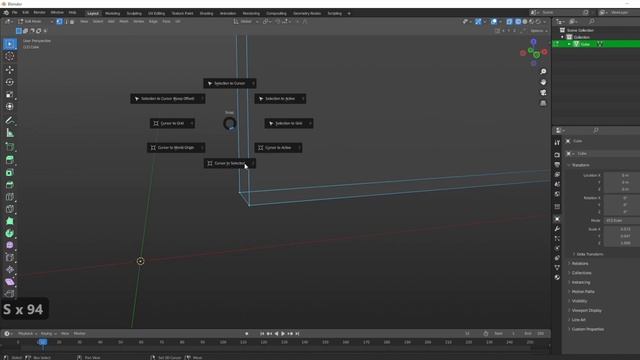This screenshot has height=360, width=640.
Task: Choose Selection to Grid in pie menu
Action: point(289,123)
